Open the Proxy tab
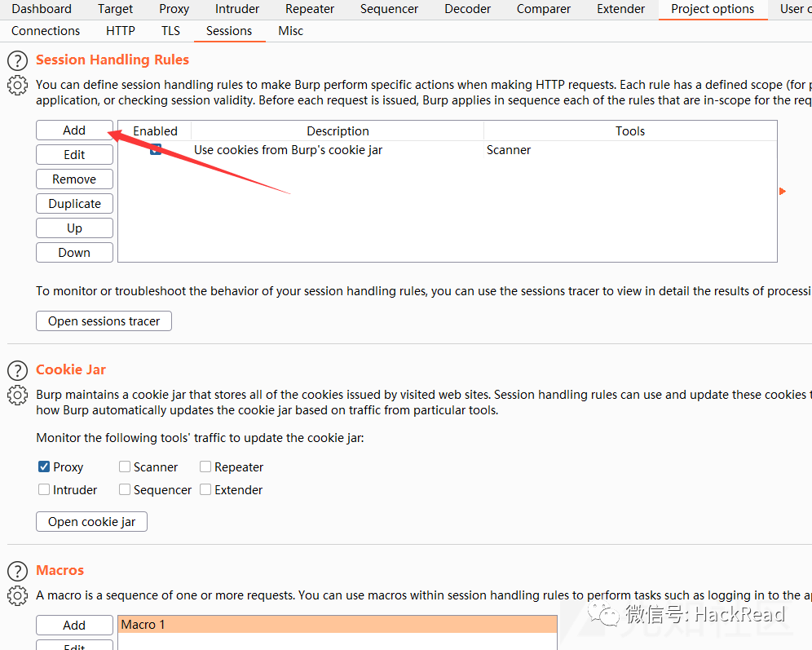Viewport: 812px width, 650px height. coord(174,9)
